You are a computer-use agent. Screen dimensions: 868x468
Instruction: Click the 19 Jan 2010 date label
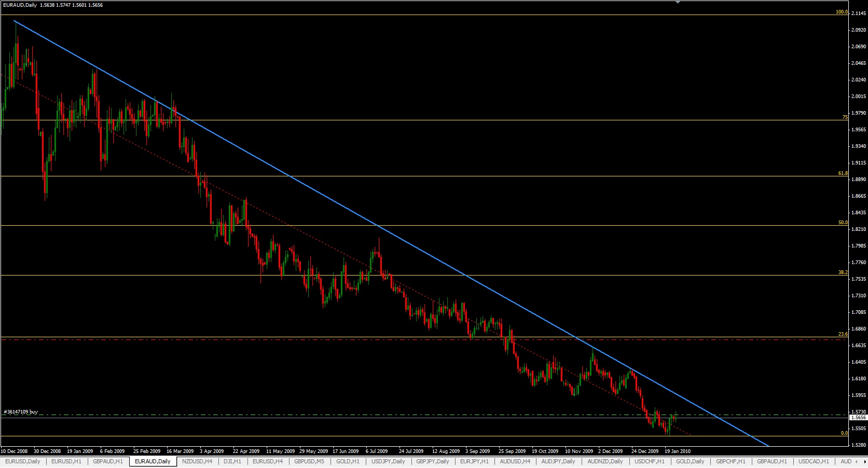[678, 451]
